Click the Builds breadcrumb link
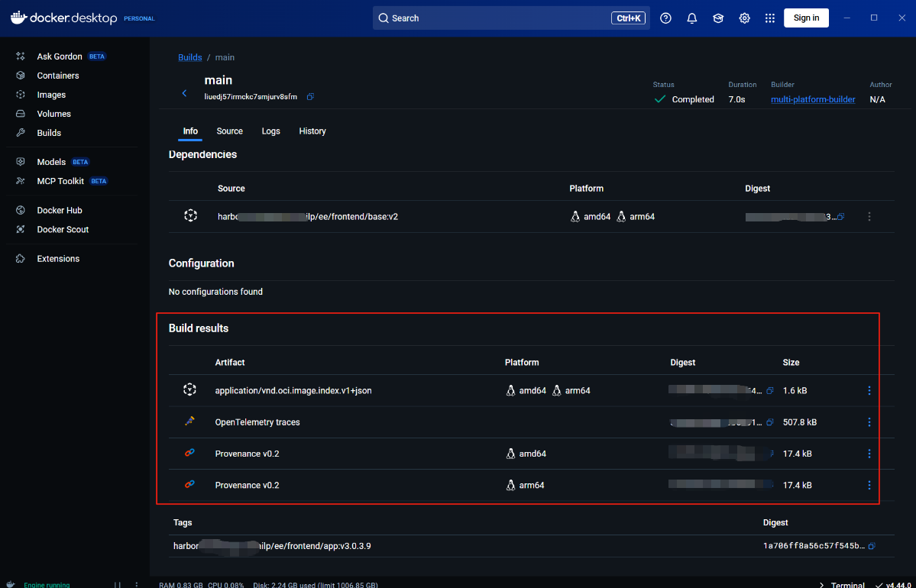This screenshot has width=916, height=588. (x=190, y=57)
